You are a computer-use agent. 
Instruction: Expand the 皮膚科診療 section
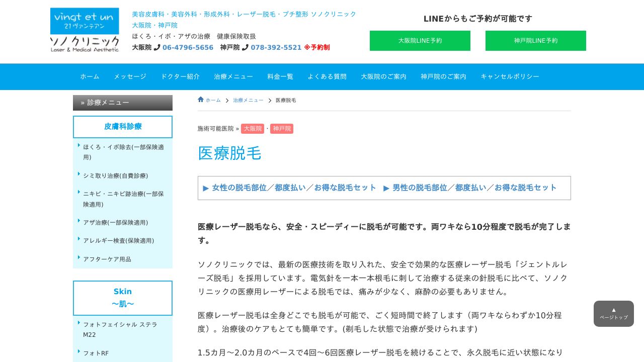coord(123,127)
